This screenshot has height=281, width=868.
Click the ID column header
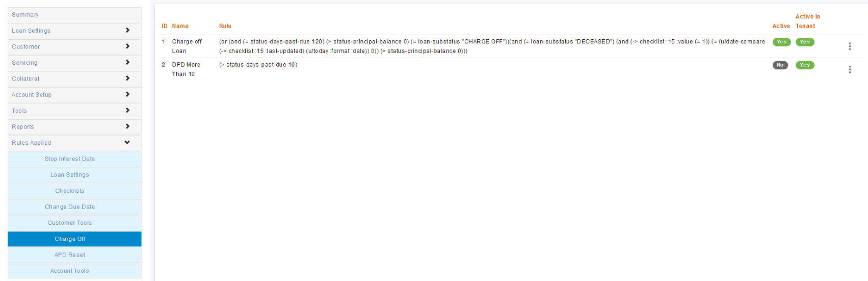165,26
